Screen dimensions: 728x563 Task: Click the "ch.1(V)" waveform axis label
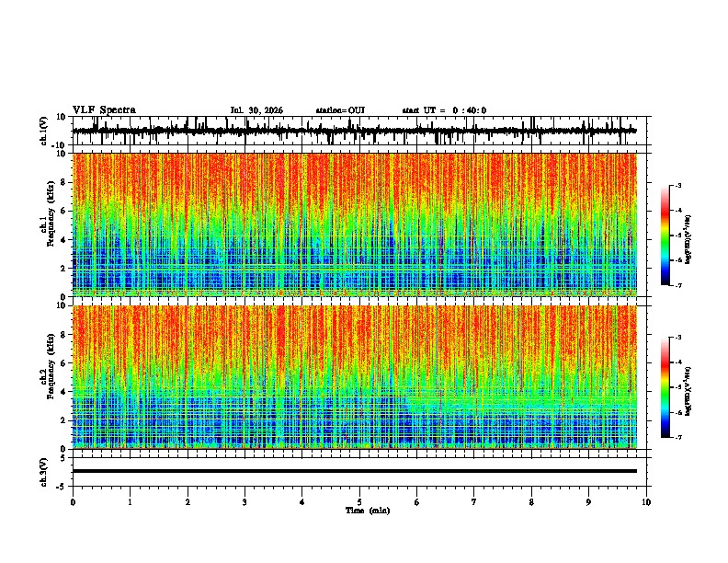(44, 131)
